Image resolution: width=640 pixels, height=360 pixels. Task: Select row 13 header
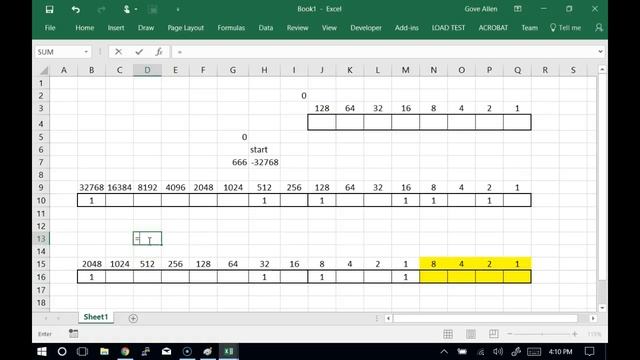(x=41, y=238)
